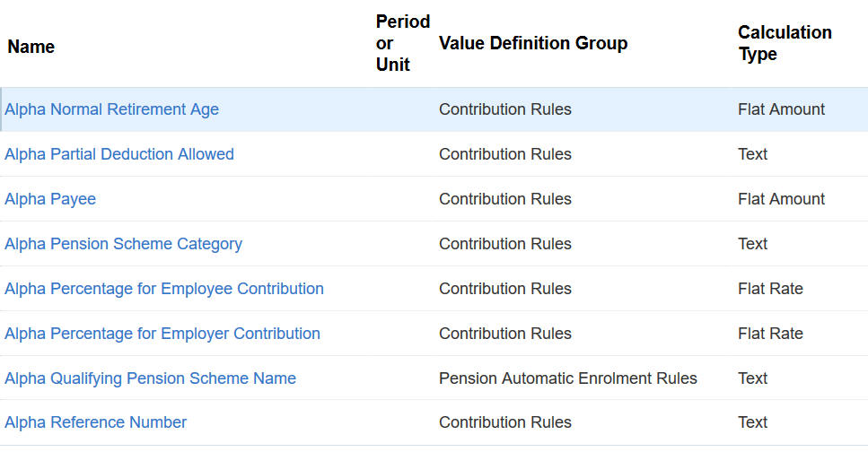Open the Alpha Normal Retirement Age link
The width and height of the screenshot is (868, 452).
(111, 109)
